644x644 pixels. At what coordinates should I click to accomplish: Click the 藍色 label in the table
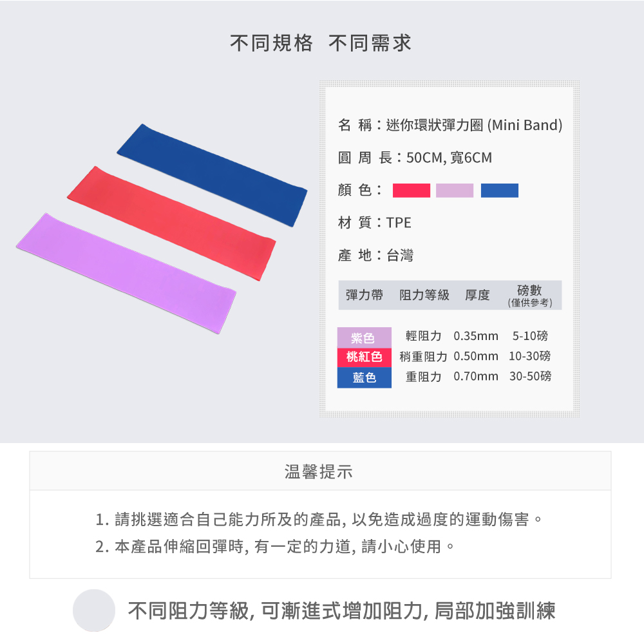pyautogui.click(x=364, y=377)
